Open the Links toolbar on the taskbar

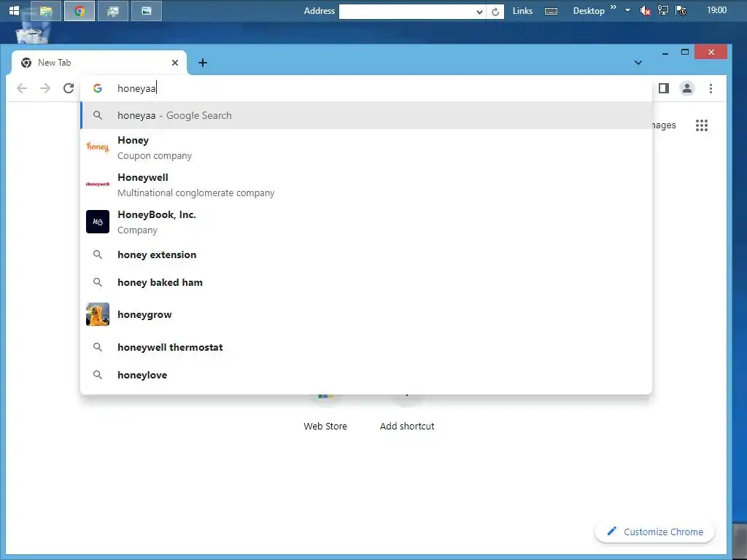tap(522, 10)
